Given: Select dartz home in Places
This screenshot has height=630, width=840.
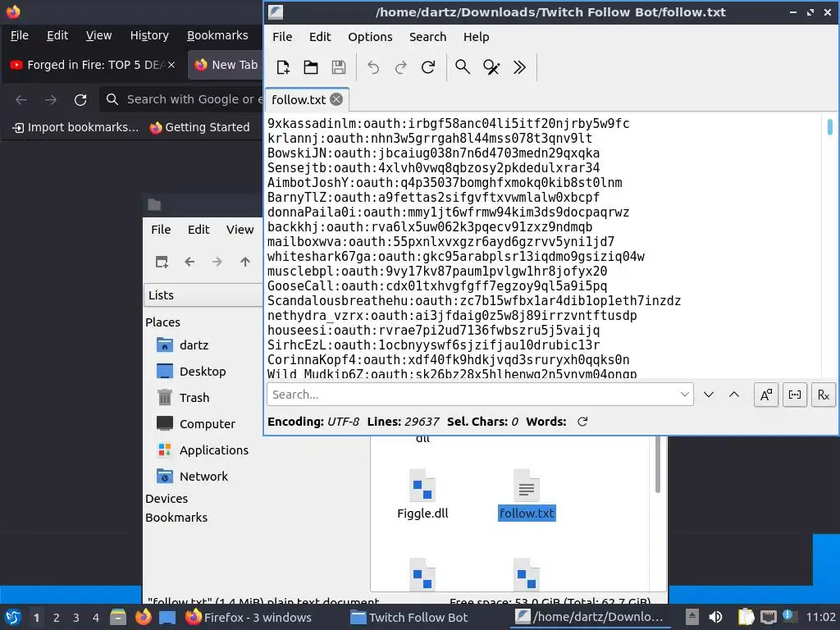Looking at the screenshot, I should coord(182,345).
